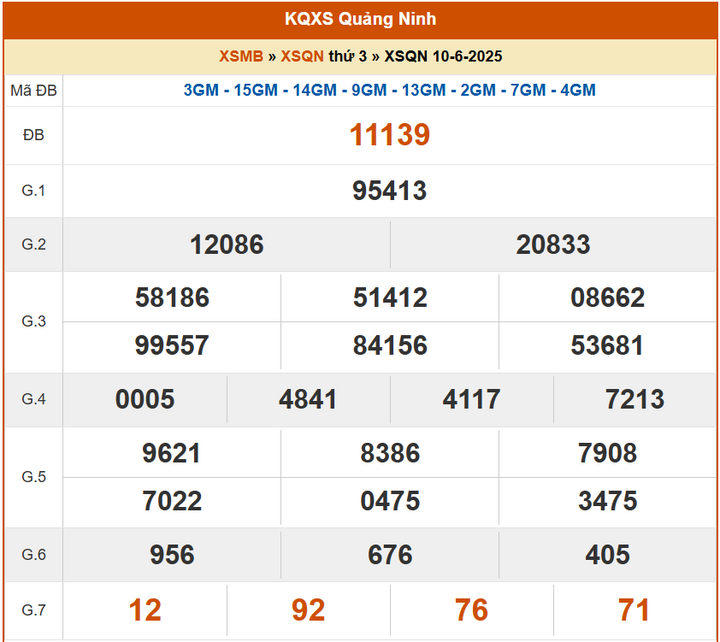Select the G.3 row label

pos(34,321)
